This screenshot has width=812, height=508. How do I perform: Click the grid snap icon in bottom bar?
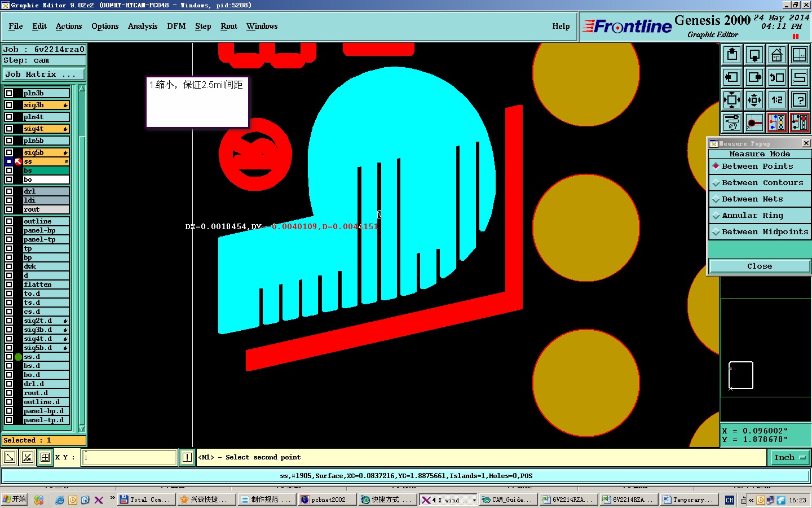click(45, 457)
